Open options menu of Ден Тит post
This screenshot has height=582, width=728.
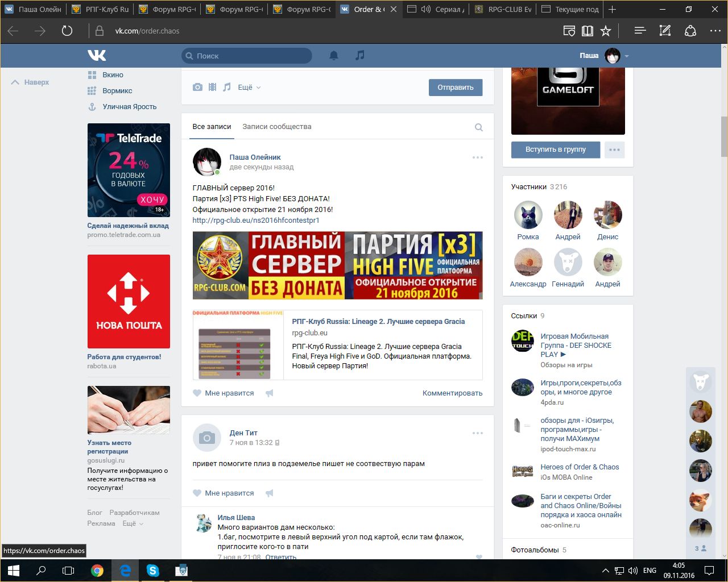pyautogui.click(x=478, y=433)
